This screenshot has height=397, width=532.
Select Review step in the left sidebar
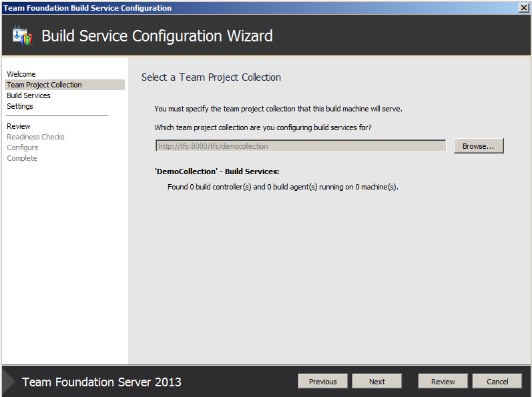pos(19,126)
